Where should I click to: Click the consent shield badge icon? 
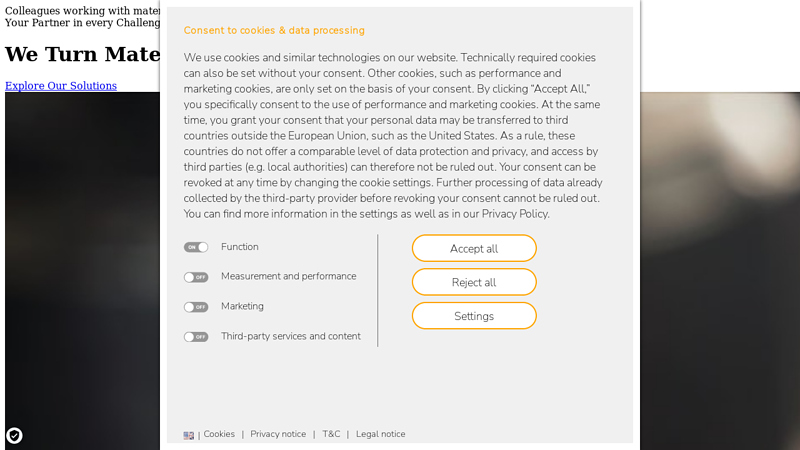pyautogui.click(x=14, y=435)
